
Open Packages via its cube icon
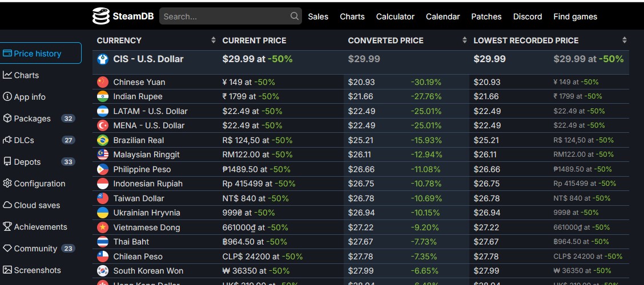click(7, 119)
